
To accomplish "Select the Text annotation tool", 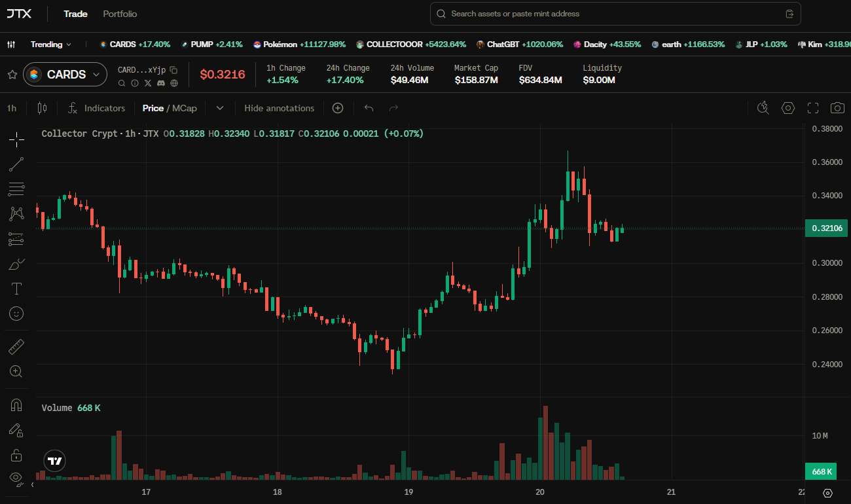I will click(16, 289).
